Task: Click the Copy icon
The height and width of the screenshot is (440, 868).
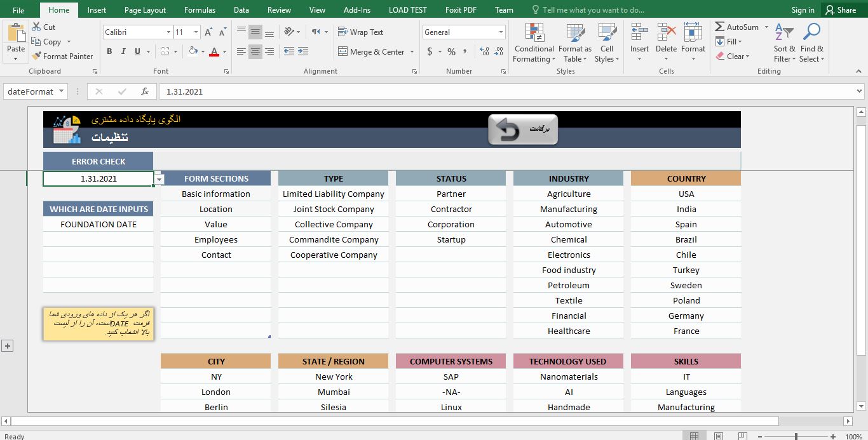Action: (36, 42)
